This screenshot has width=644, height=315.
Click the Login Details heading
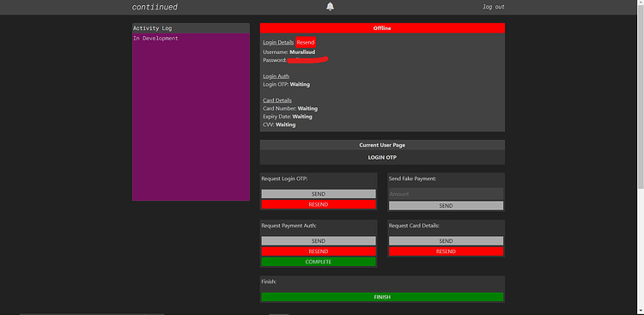[278, 42]
